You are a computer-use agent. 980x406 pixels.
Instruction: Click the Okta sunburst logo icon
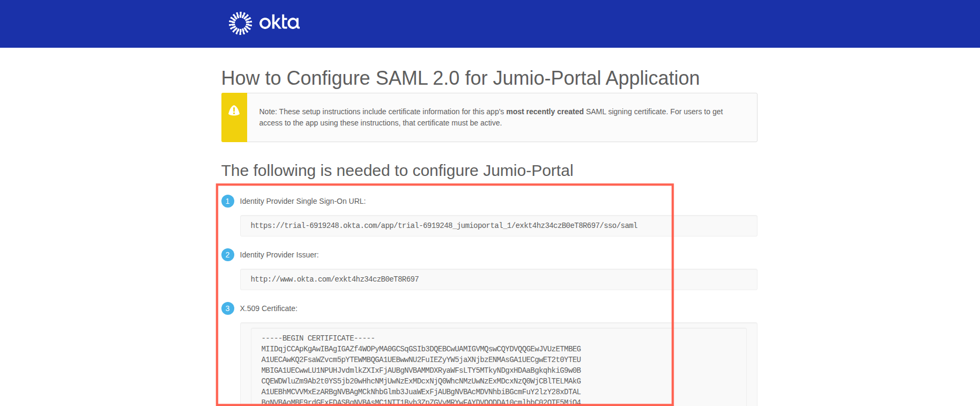tap(240, 23)
